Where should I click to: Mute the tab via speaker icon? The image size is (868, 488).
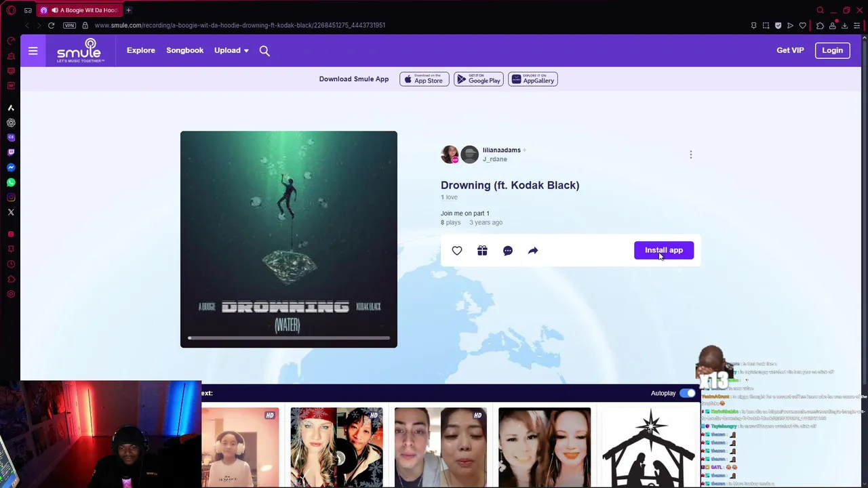tap(54, 10)
